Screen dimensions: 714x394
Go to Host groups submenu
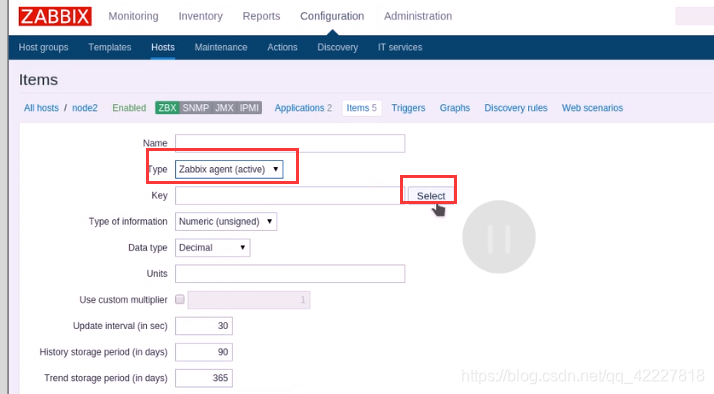(x=43, y=47)
